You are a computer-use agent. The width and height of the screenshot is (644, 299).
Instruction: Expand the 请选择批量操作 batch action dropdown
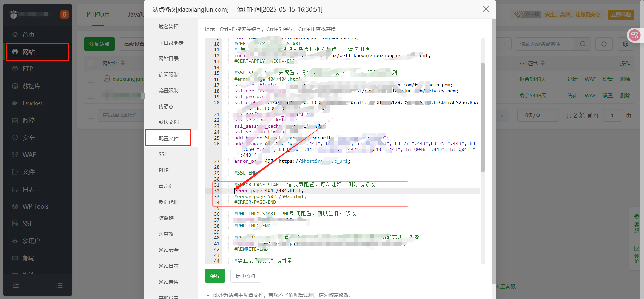[121, 115]
